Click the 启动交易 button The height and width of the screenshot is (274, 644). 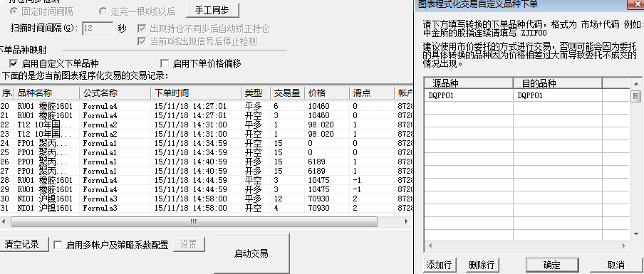pyautogui.click(x=251, y=253)
